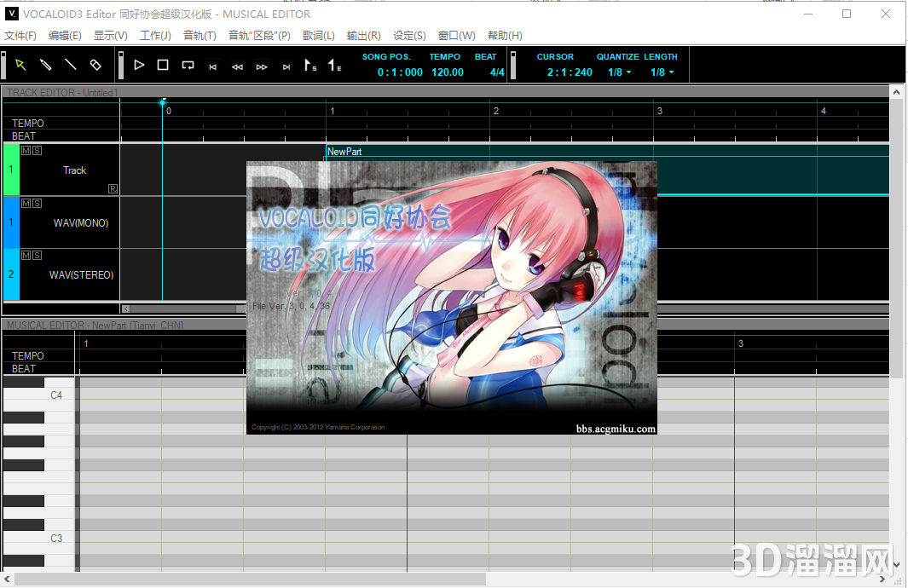
Task: Select the Pencil tool for drawing notes
Action: [44, 65]
